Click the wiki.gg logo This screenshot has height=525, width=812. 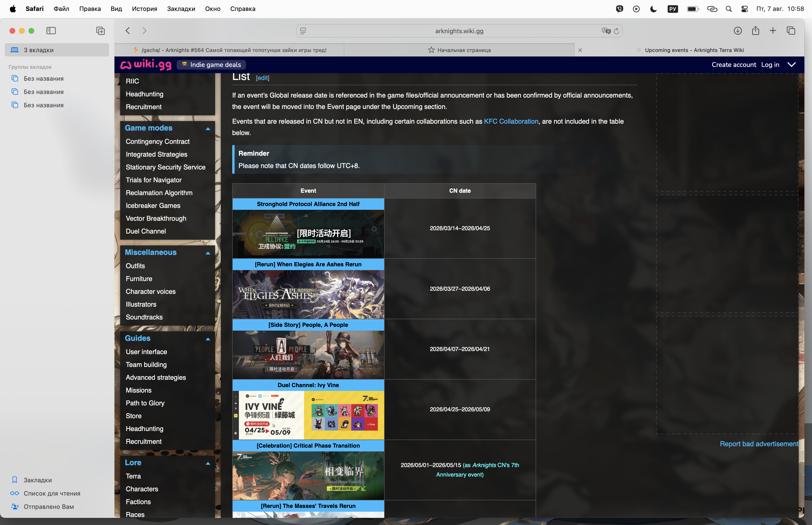(x=146, y=64)
